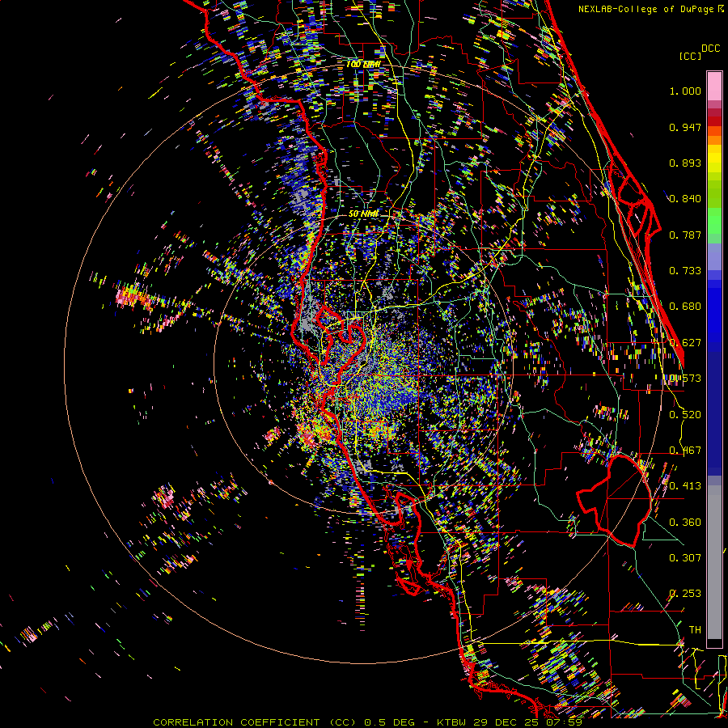Pick the pink swatch atop the color bar
This screenshot has height=728, width=728.
[x=714, y=86]
